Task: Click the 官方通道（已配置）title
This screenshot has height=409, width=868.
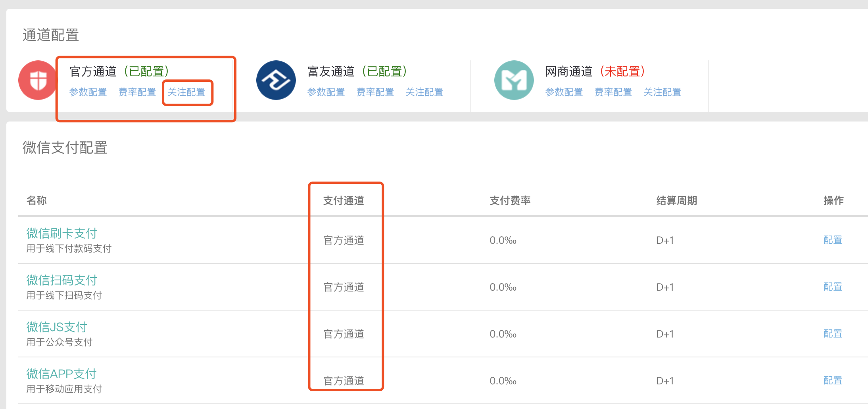Action: pyautogui.click(x=119, y=71)
